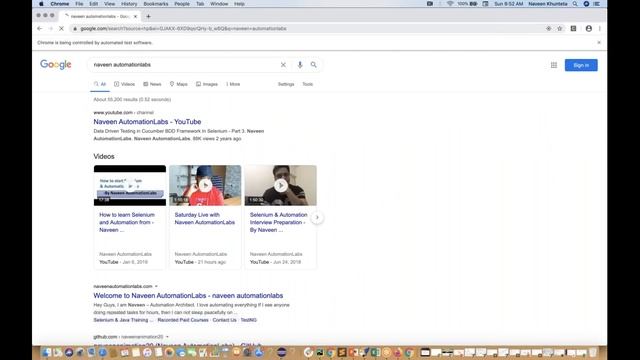
Task: Expand the More search categories
Action: pyautogui.click(x=233, y=84)
